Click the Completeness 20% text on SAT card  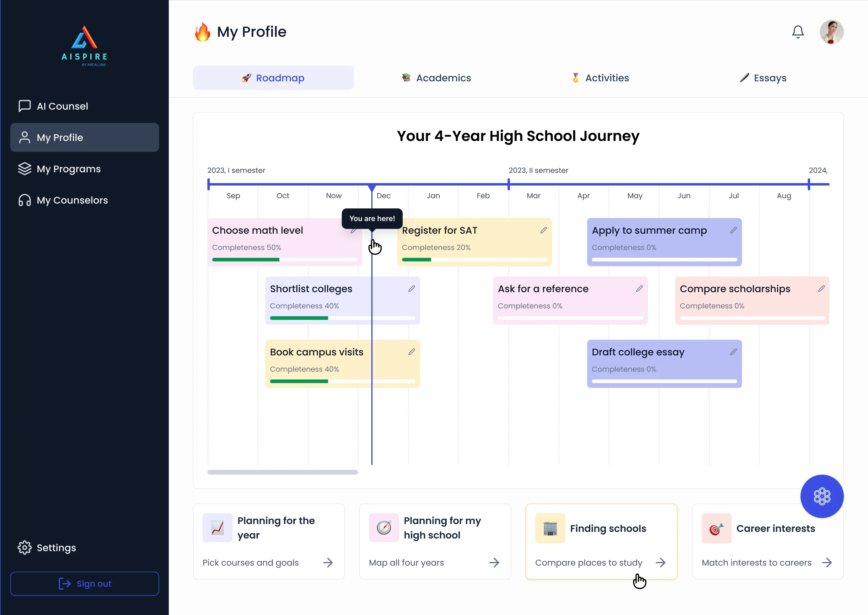pos(436,247)
